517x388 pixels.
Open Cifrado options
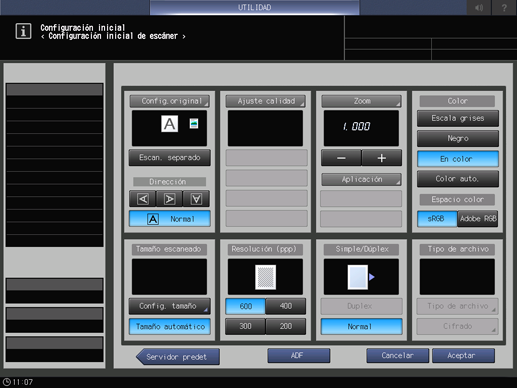pyautogui.click(x=458, y=326)
